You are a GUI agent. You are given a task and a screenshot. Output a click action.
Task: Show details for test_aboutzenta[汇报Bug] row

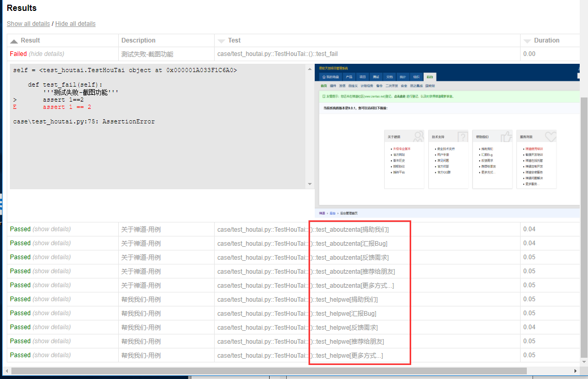coord(52,243)
